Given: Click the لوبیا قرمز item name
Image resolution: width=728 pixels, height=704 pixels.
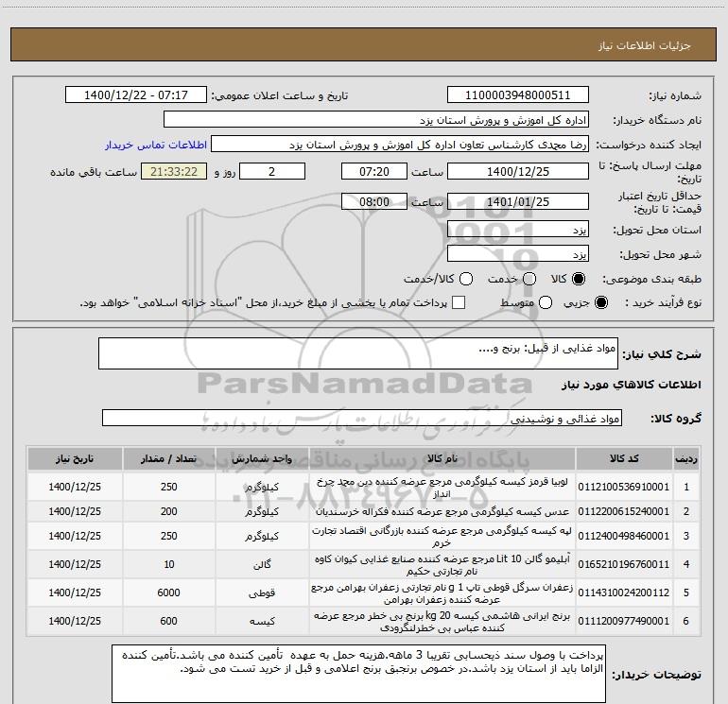Looking at the screenshot, I should coord(442,487).
